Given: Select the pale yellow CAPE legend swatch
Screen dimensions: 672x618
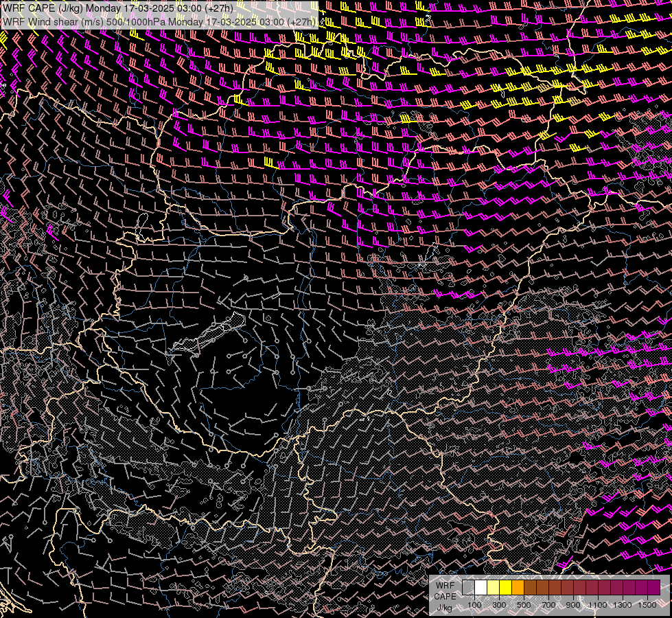Looking at the screenshot, I should (x=494, y=587).
